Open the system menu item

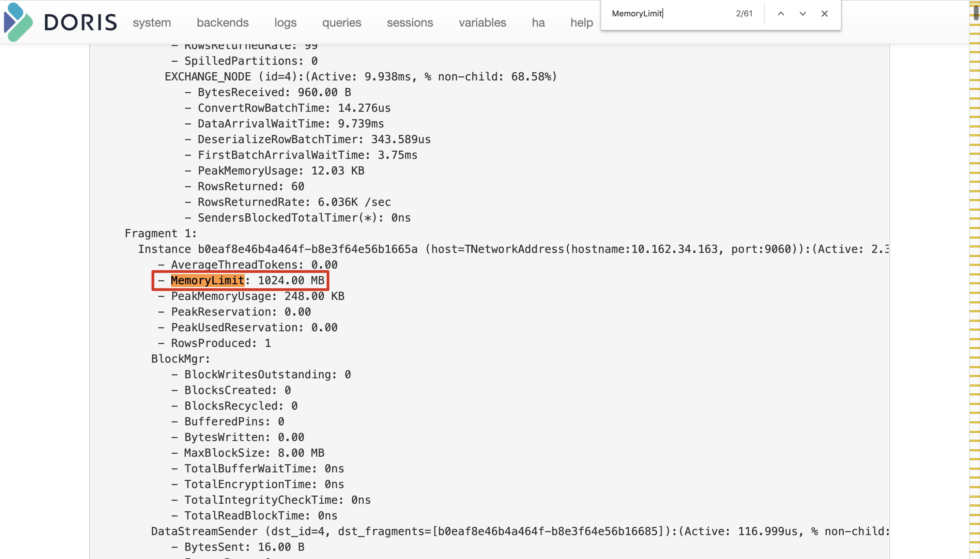[x=152, y=22]
